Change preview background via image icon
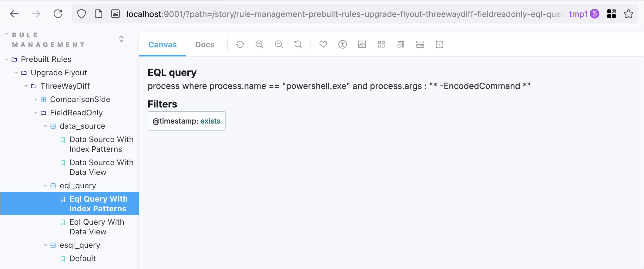Image resolution: width=644 pixels, height=269 pixels. click(362, 45)
